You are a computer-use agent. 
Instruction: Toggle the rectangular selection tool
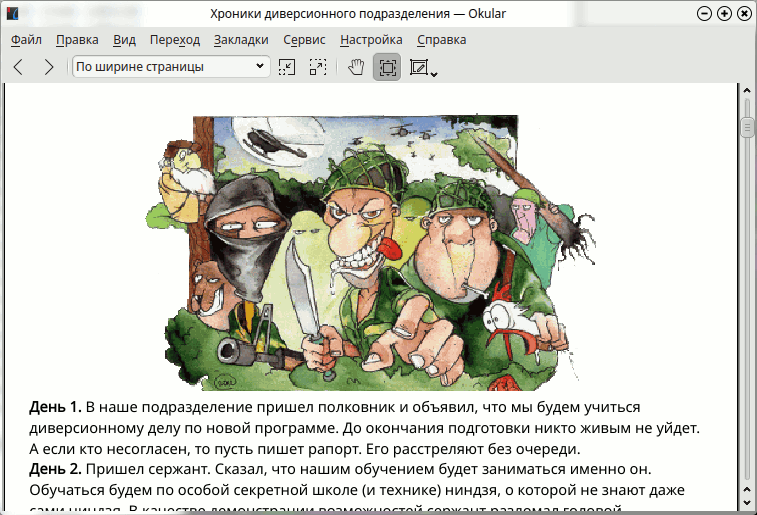(387, 67)
